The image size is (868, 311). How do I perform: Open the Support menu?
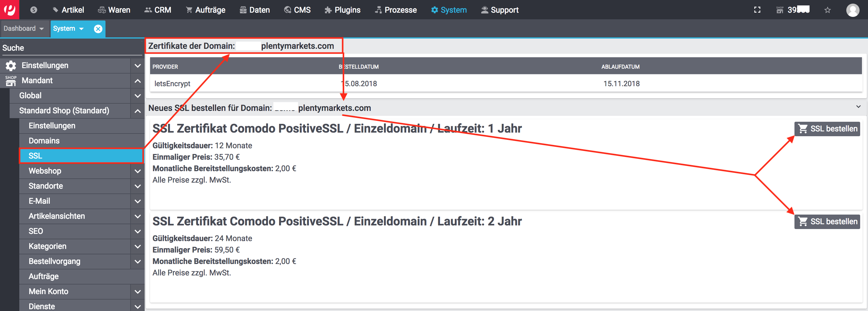click(500, 10)
